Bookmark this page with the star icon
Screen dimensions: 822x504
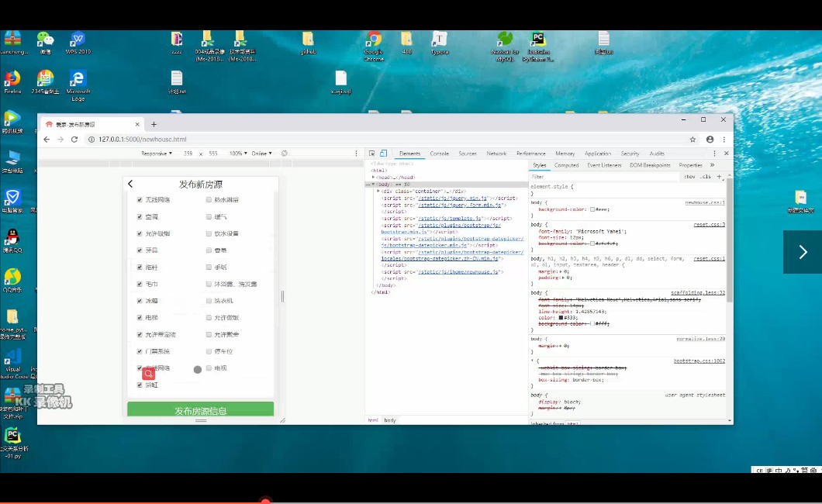[x=692, y=140]
